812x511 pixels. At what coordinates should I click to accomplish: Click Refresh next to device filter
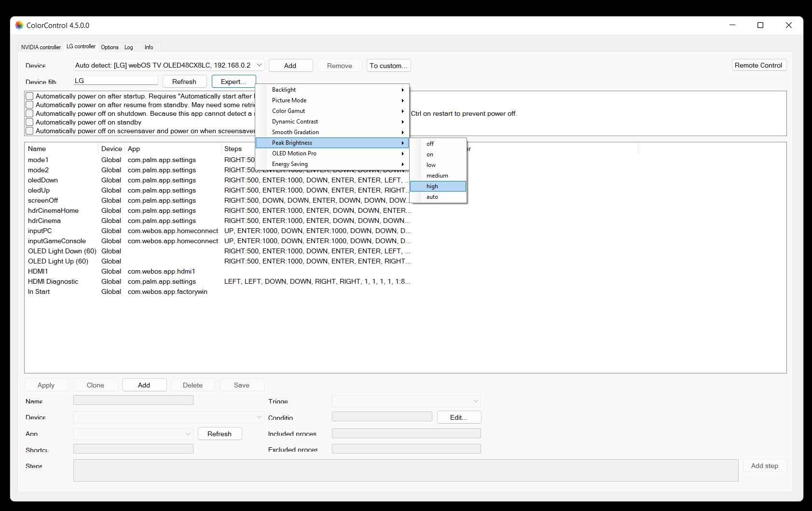[185, 82]
